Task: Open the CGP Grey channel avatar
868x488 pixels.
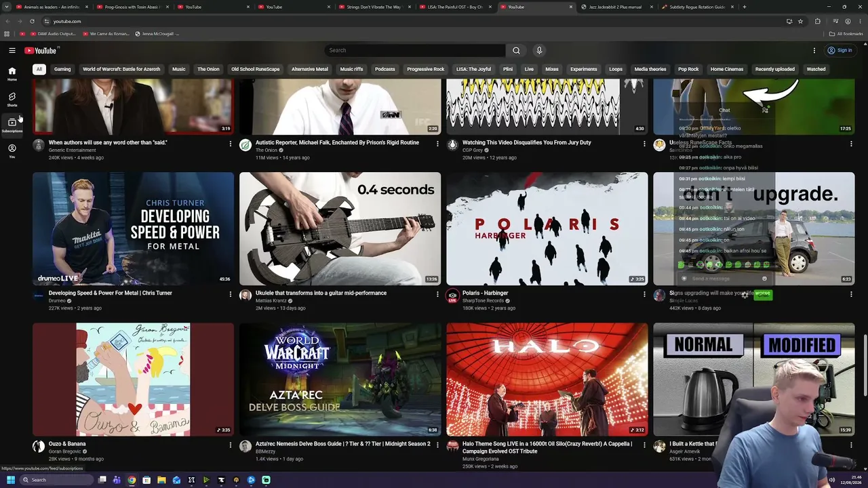Action: point(452,145)
